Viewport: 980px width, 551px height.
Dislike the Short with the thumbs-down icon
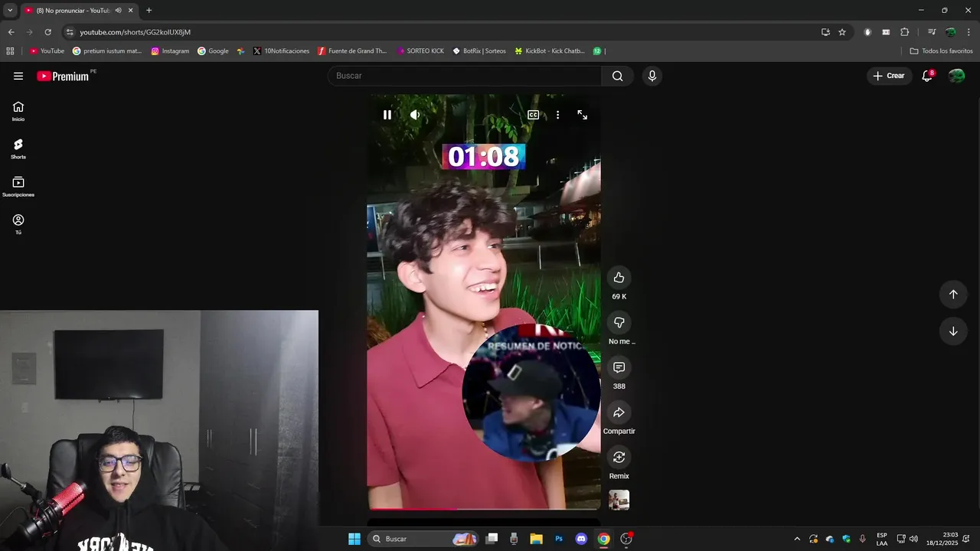pos(619,322)
